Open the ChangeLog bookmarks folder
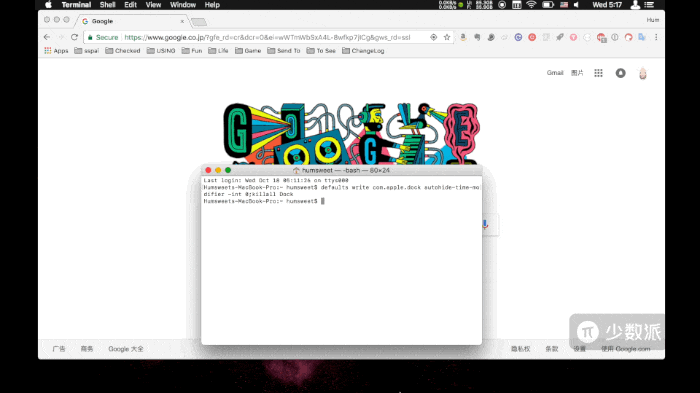This screenshot has height=393, width=700. click(363, 51)
